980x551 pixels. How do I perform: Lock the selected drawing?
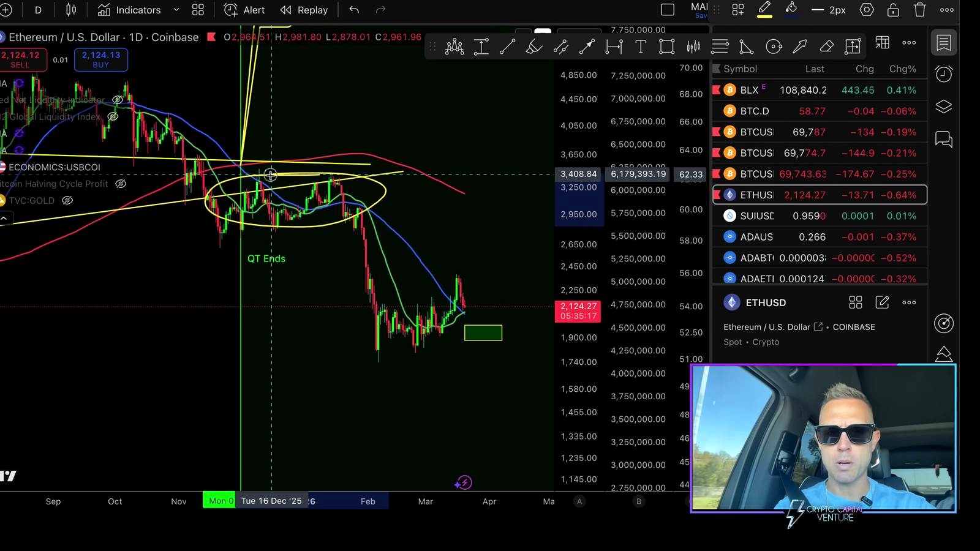pyautogui.click(x=893, y=10)
